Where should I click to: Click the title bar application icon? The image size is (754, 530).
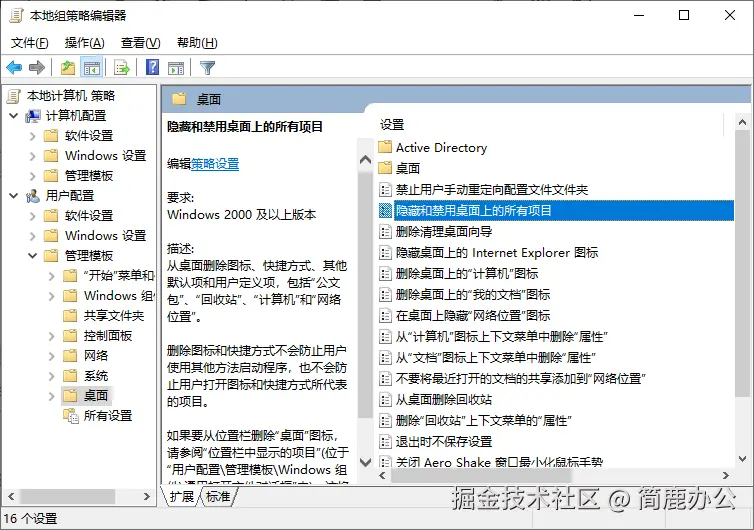[16, 16]
